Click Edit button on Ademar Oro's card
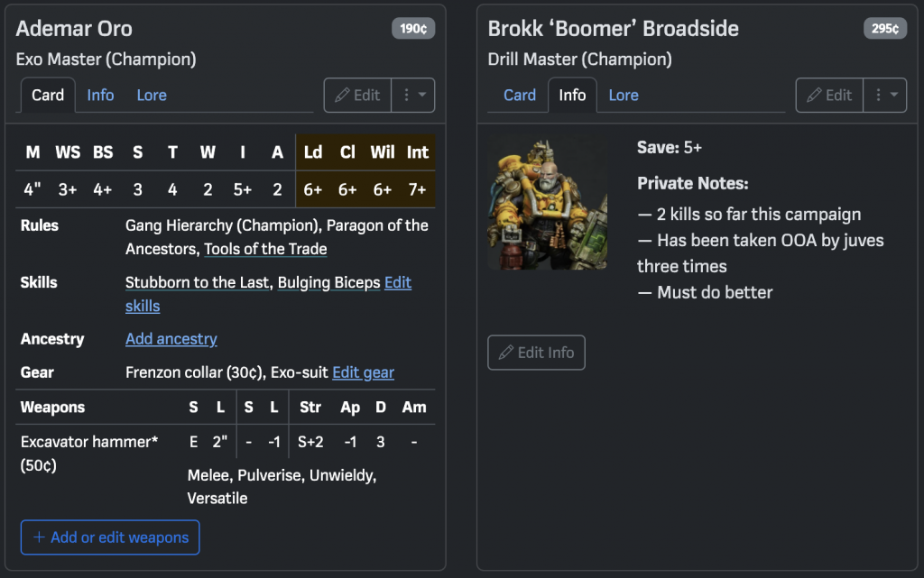Screen dimensions: 924x578 (x=357, y=95)
